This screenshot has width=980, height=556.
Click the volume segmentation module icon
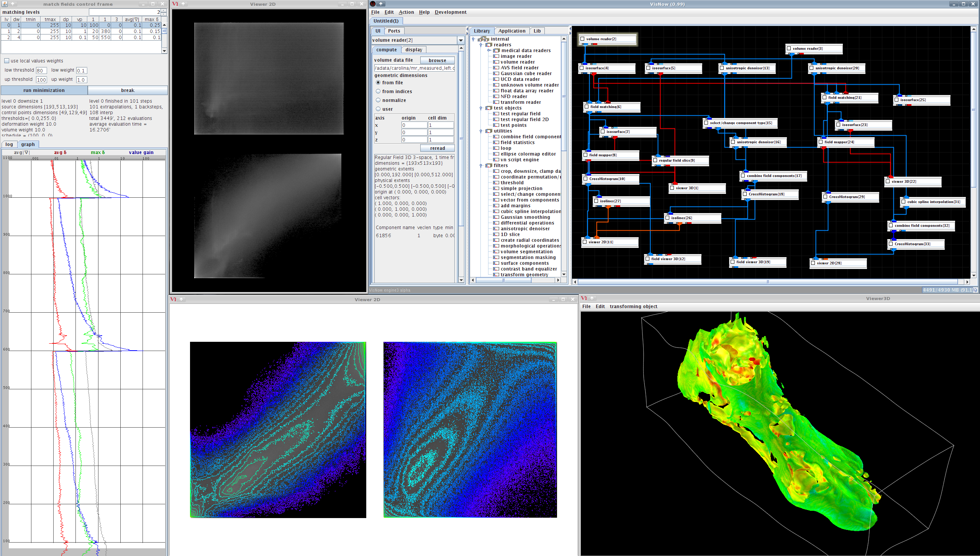click(496, 252)
